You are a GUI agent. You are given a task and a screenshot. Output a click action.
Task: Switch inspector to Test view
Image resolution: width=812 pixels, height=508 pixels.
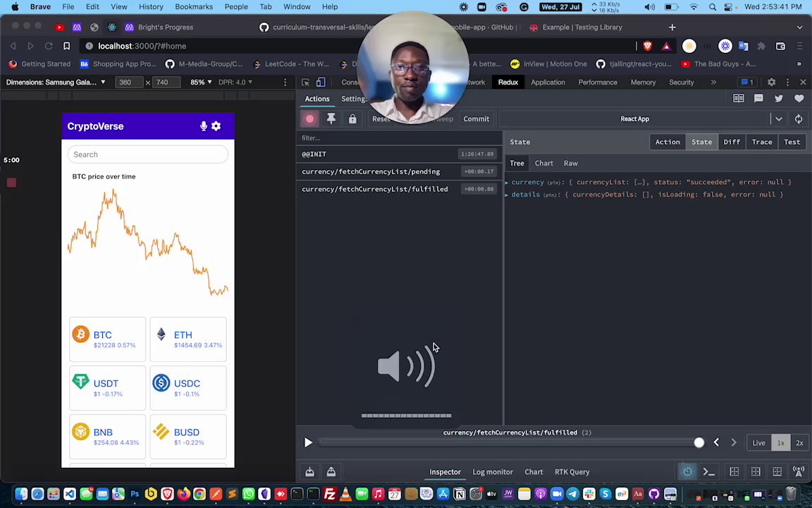(x=792, y=142)
